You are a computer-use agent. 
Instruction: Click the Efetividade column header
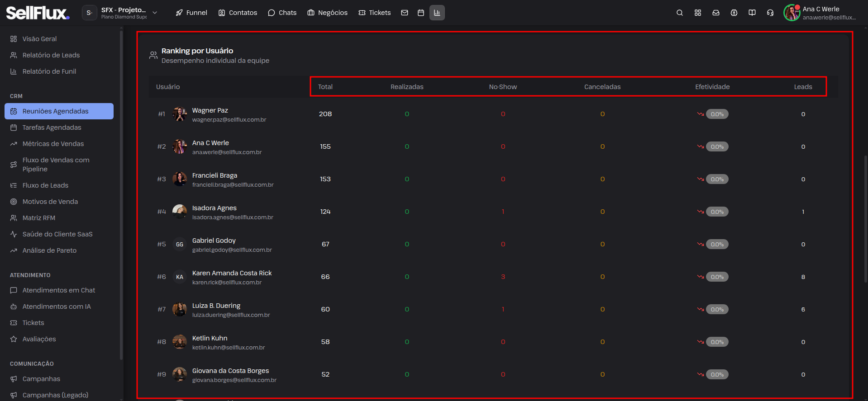click(712, 87)
